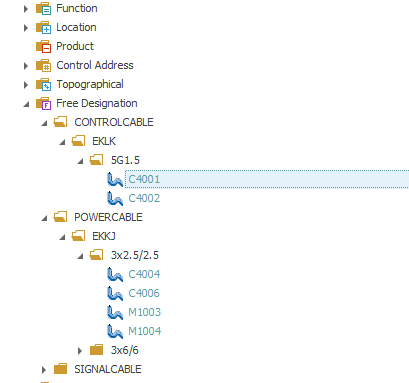
Task: Click the cable icon beside M1003
Action: [x=115, y=312]
